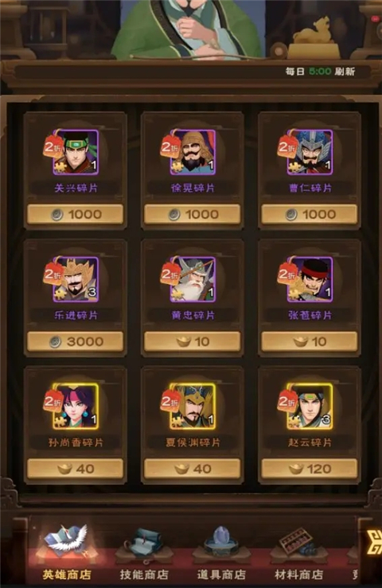Select the 张苞碎片 hero portrait
This screenshot has width=382, height=588.
310,279
